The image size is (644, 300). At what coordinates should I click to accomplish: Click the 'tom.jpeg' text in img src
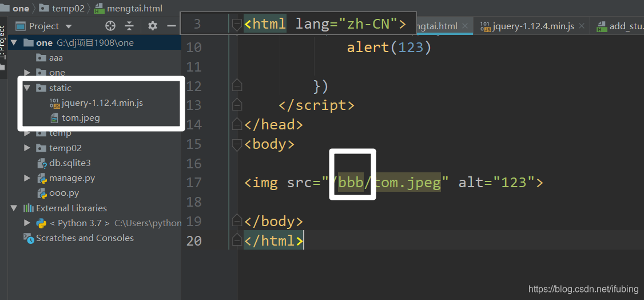point(408,183)
